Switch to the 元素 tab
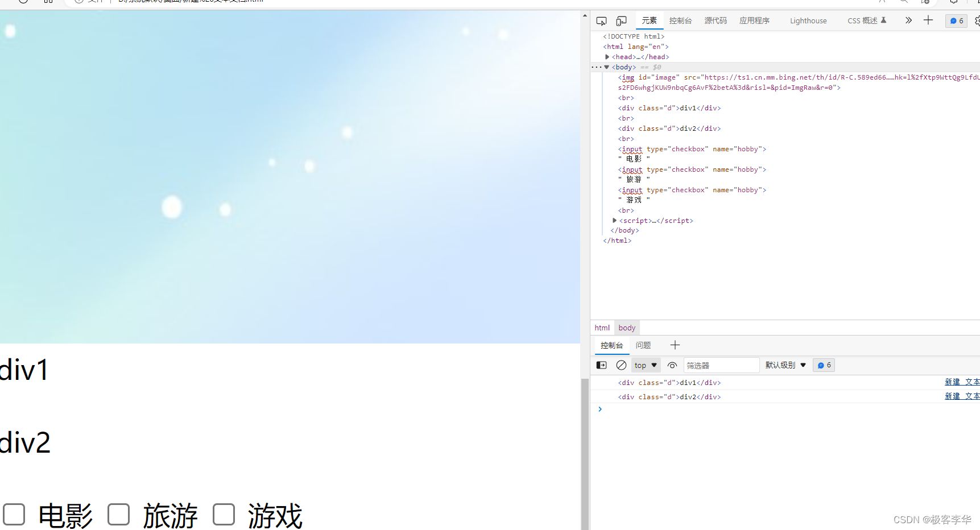The image size is (980, 530). click(649, 20)
